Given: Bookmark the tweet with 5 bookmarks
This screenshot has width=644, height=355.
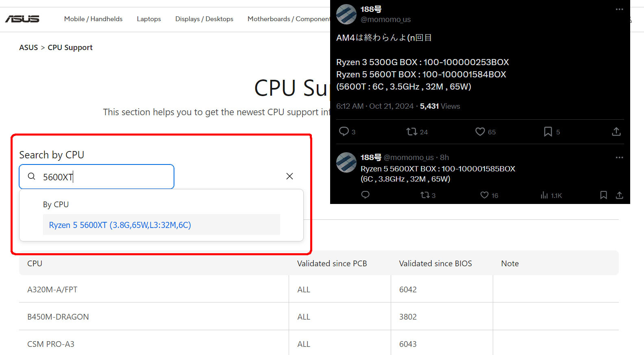Looking at the screenshot, I should [548, 131].
